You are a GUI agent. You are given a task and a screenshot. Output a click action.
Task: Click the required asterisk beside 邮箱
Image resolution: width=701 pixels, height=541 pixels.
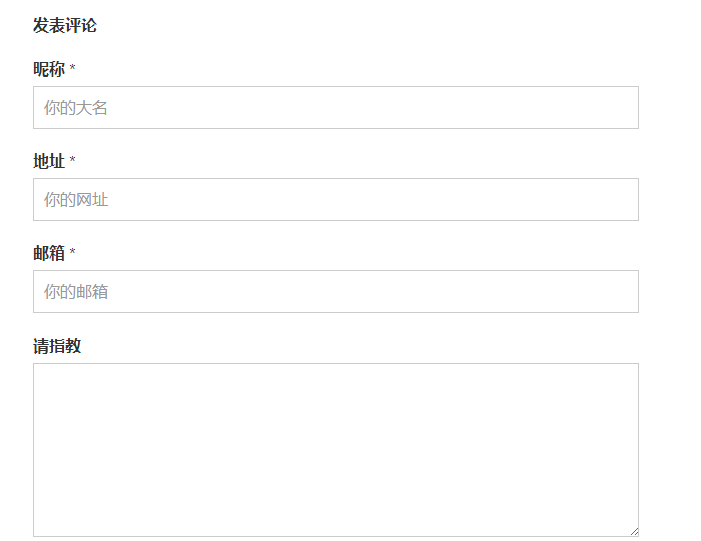coord(72,252)
